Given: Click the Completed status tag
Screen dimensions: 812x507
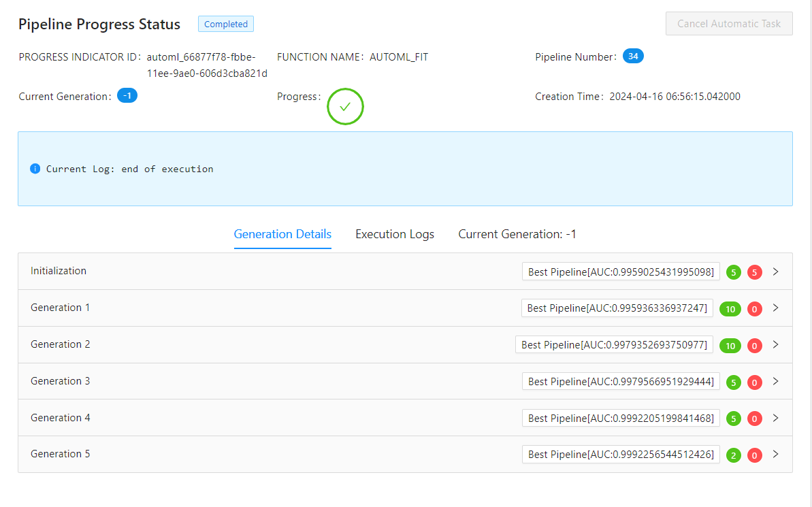Looking at the screenshot, I should (x=226, y=24).
